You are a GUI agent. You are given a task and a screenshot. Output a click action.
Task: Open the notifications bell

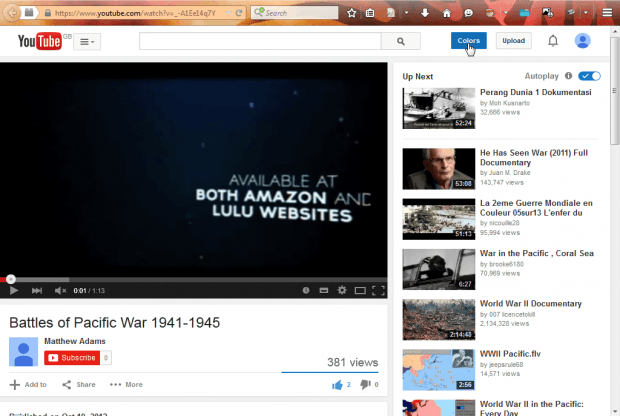click(x=552, y=41)
